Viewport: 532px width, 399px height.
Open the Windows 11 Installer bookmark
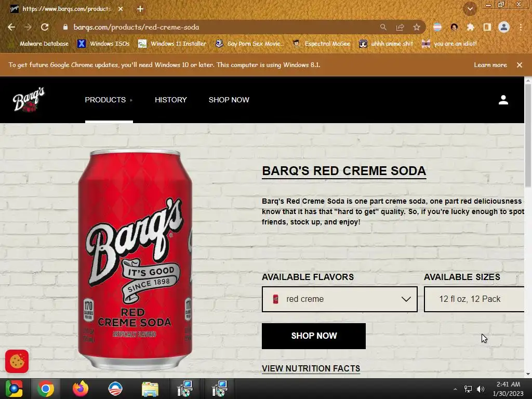point(172,44)
